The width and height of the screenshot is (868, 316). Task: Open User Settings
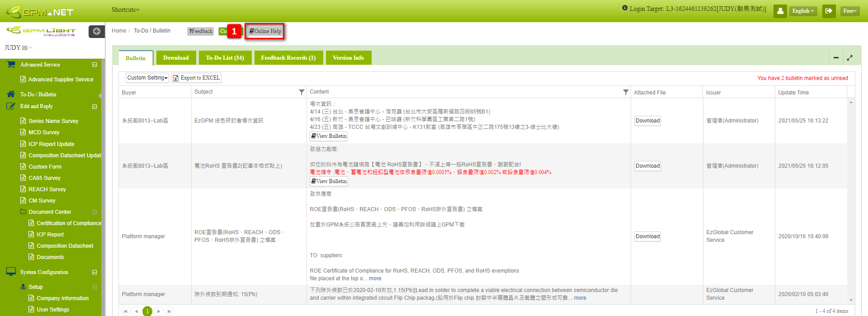click(x=53, y=310)
